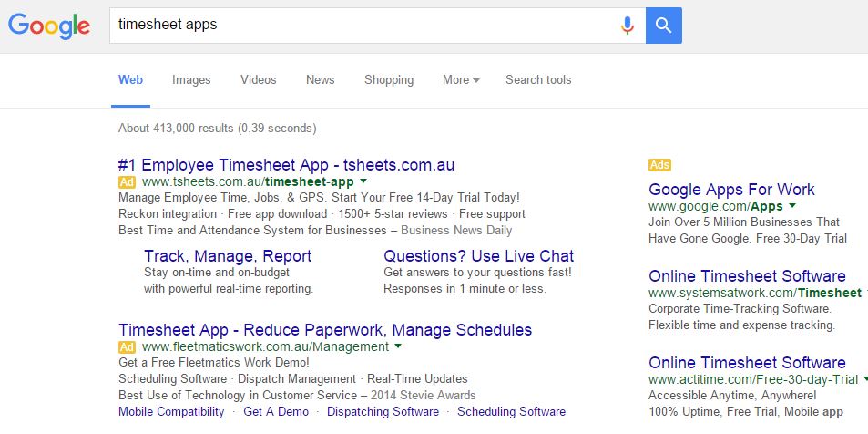Click www.actitime.com/Free-30-day-Trial URL text
868x434 pixels.
(x=753, y=379)
